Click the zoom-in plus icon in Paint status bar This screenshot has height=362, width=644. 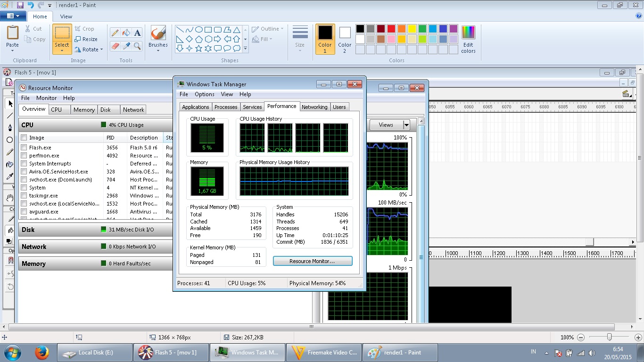(x=638, y=337)
